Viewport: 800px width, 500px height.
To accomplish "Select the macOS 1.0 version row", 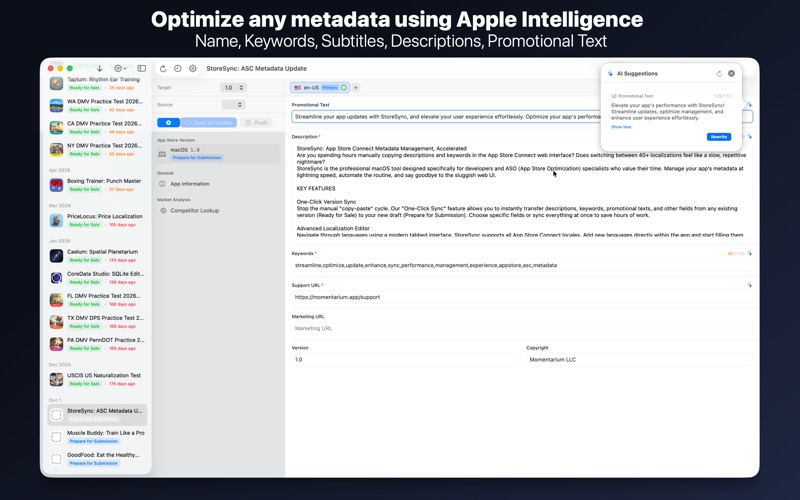I will pyautogui.click(x=218, y=154).
